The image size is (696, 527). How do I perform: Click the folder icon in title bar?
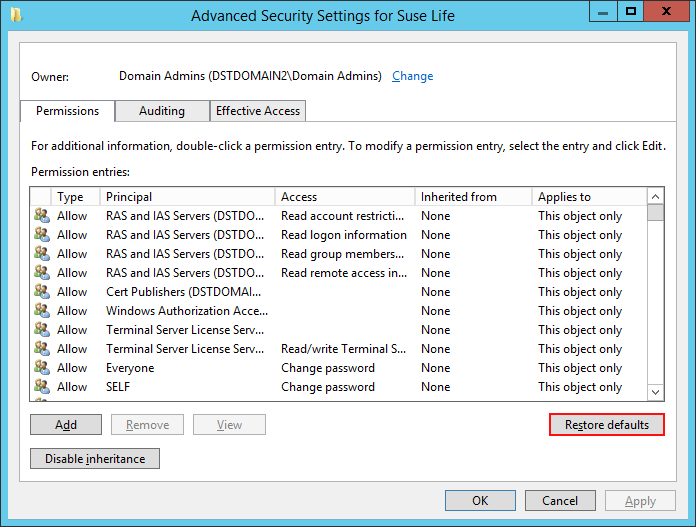(x=16, y=15)
